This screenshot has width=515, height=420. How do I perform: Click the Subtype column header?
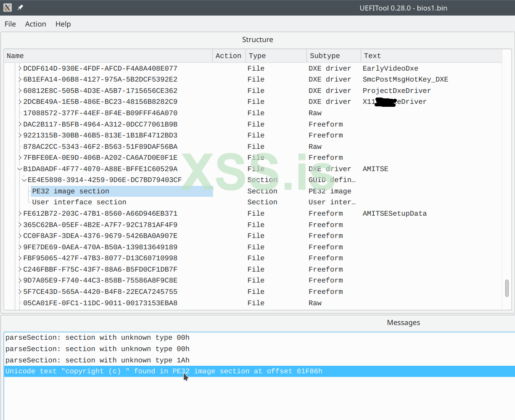[333, 56]
